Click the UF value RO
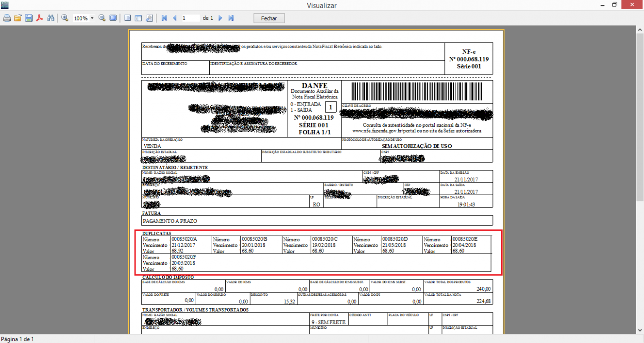The height and width of the screenshot is (343, 644). (316, 204)
